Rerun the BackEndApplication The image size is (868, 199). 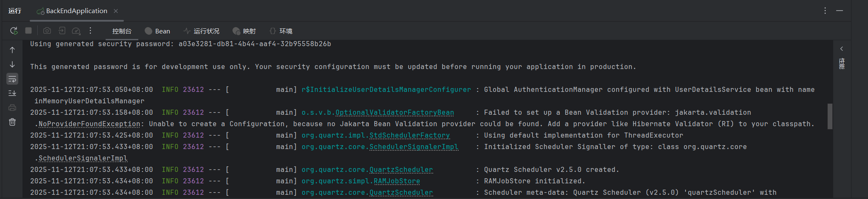[x=14, y=31]
